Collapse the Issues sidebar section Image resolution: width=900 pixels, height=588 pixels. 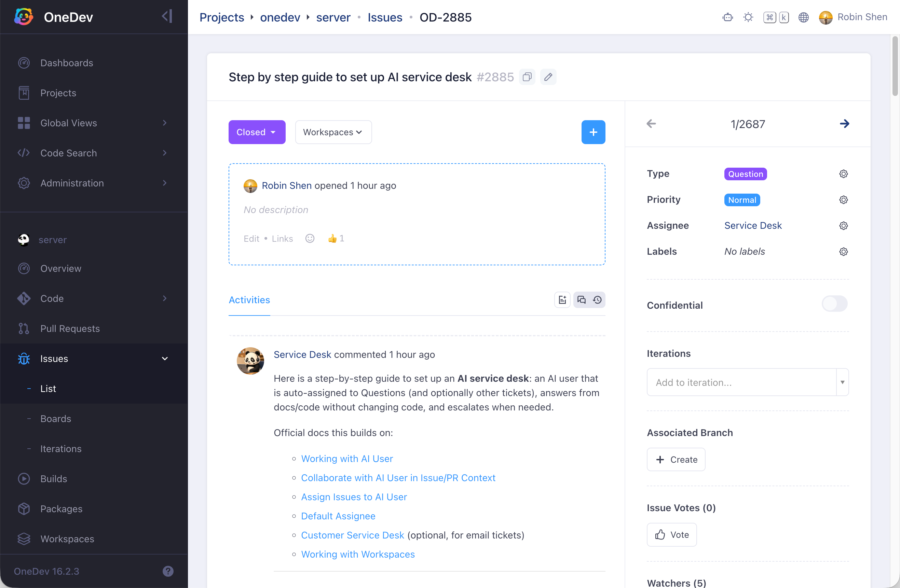point(94,359)
